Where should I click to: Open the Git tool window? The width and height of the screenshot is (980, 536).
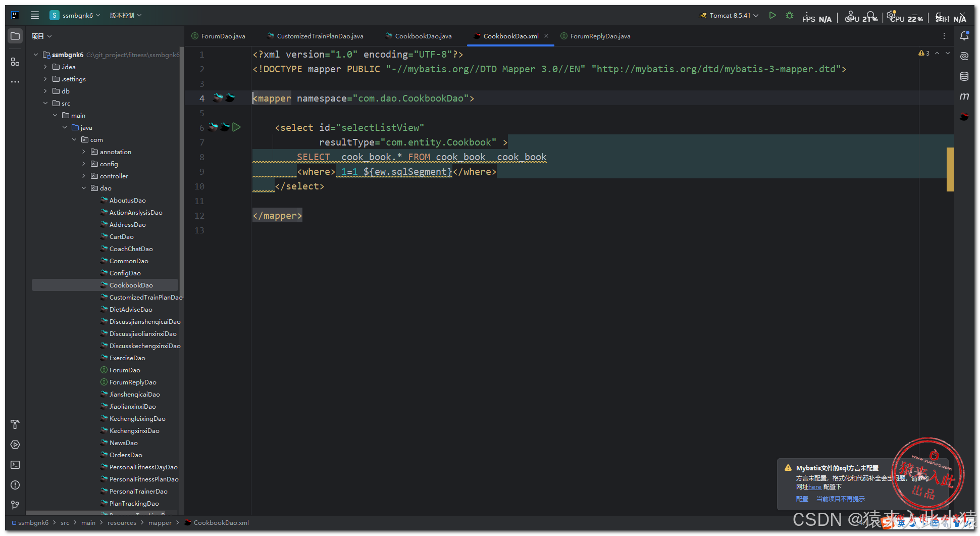tap(15, 505)
